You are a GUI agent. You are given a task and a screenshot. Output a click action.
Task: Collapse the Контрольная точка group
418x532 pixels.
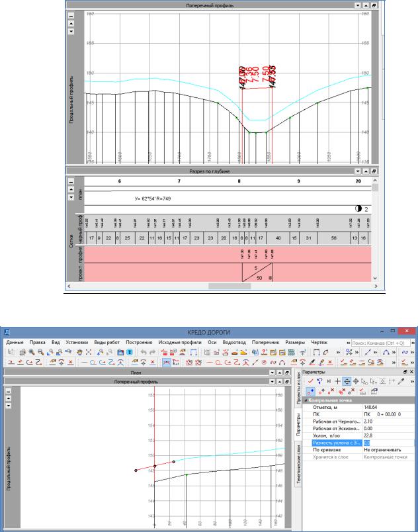pos(306,400)
